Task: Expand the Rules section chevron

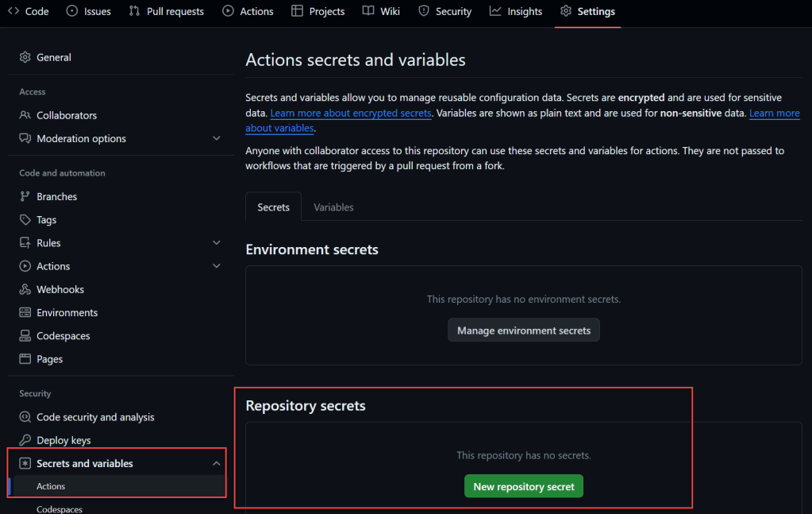Action: (217, 243)
